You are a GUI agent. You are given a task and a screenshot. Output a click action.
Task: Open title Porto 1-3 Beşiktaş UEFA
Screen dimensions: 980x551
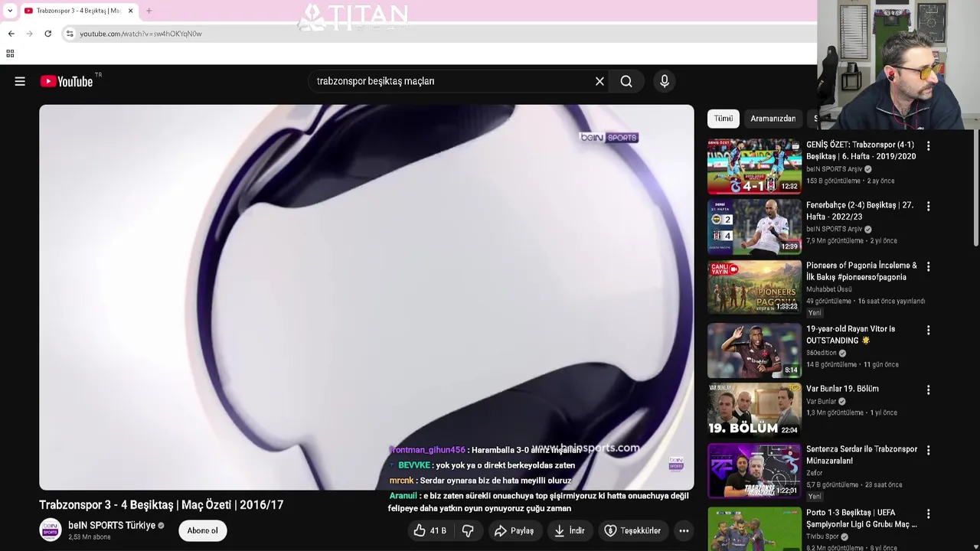pos(861,518)
